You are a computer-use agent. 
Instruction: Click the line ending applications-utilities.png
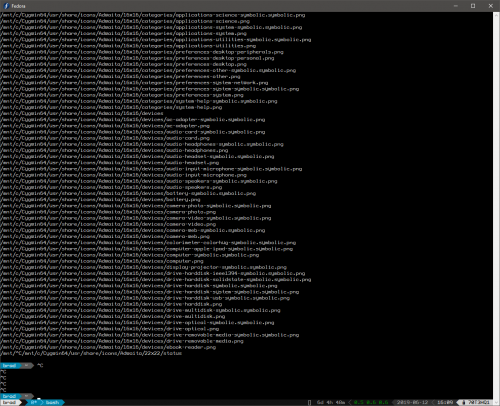pos(128,46)
